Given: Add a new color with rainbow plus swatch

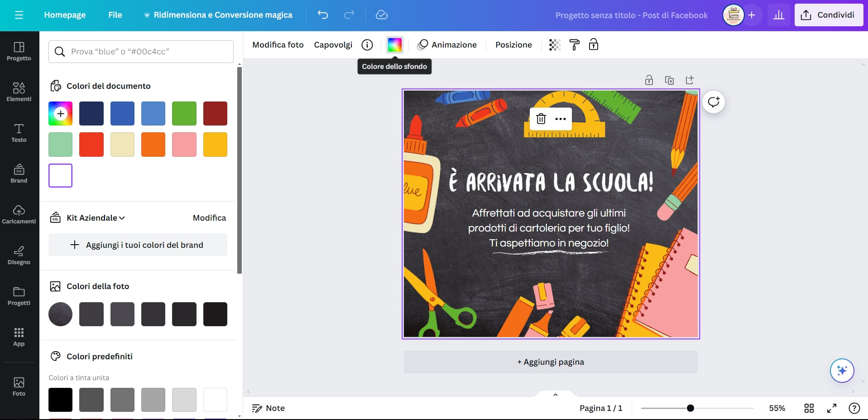Looking at the screenshot, I should click(x=60, y=113).
